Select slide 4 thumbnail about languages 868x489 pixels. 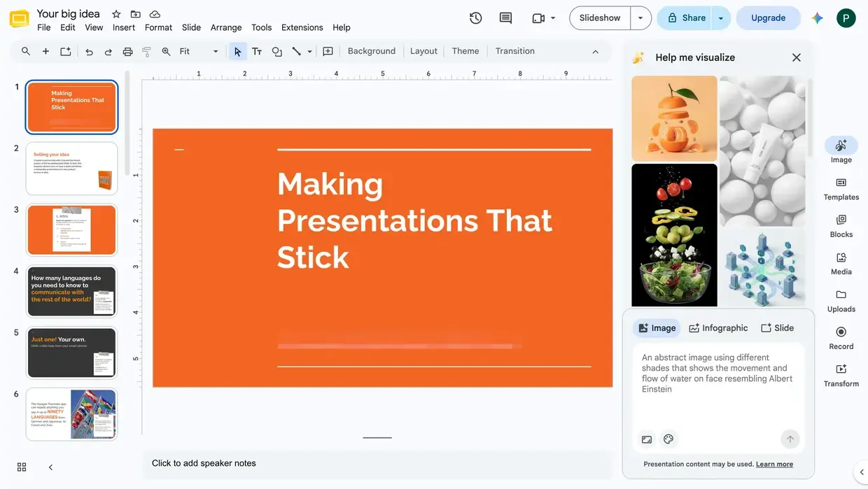tap(71, 291)
